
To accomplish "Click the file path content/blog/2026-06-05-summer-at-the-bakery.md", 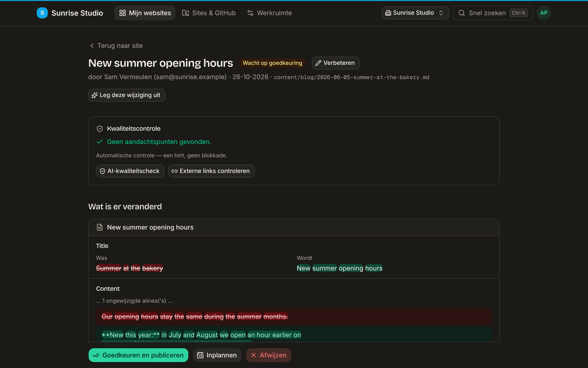I will tap(352, 78).
